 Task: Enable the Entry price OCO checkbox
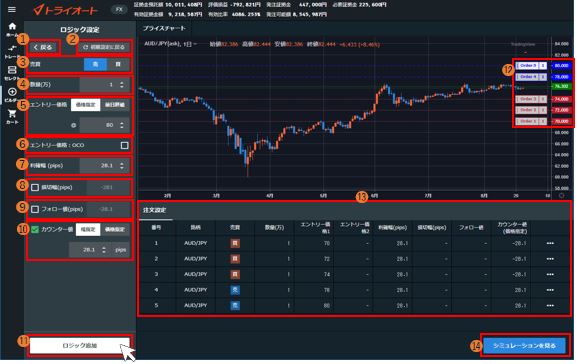click(124, 145)
